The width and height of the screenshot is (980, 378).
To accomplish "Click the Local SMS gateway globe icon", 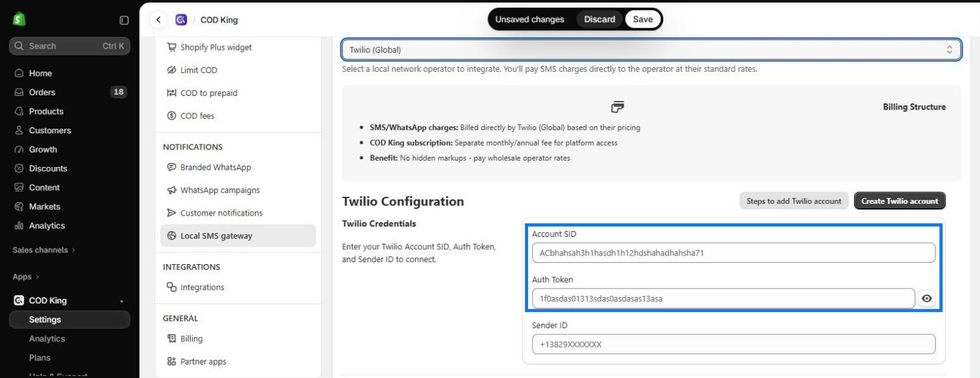I will (x=171, y=236).
